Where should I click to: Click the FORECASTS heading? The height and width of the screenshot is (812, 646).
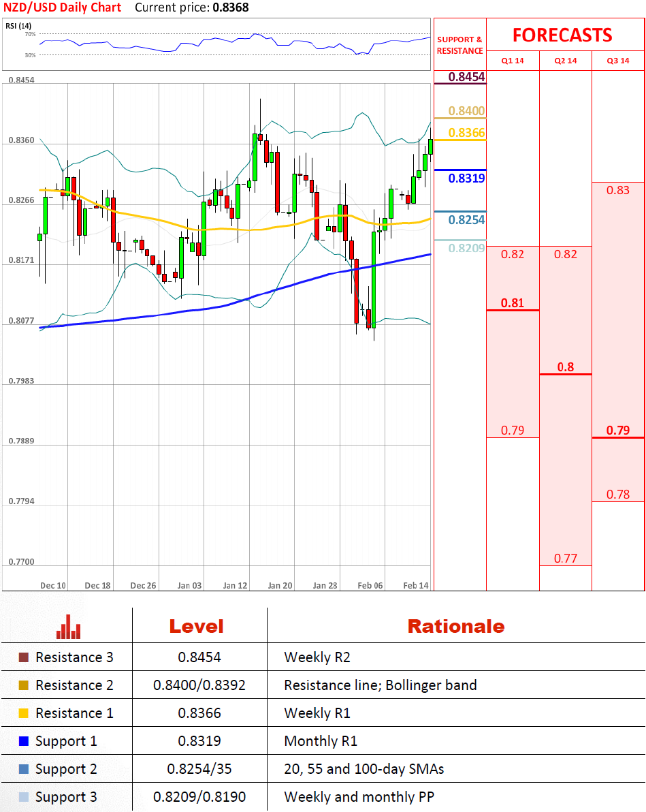point(562,35)
